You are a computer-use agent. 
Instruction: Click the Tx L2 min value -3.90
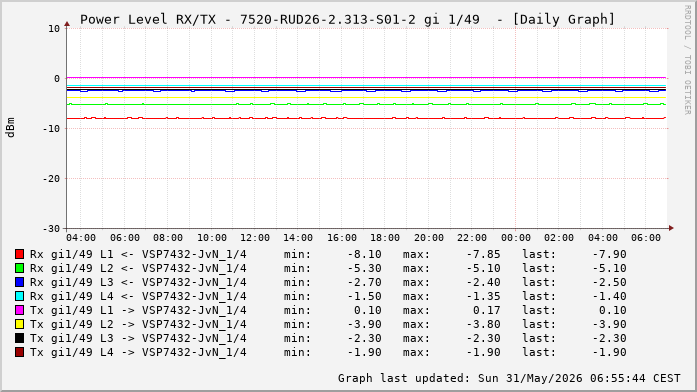(x=365, y=324)
